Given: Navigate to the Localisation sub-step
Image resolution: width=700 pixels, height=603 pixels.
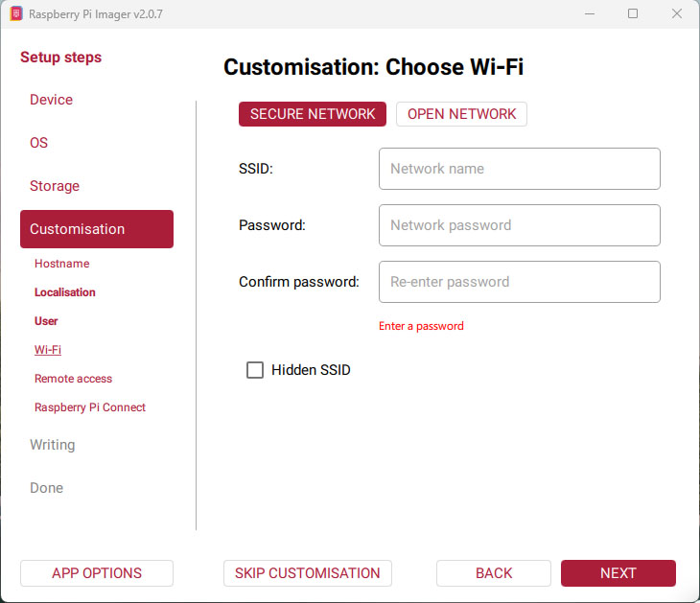Looking at the screenshot, I should (x=65, y=292).
